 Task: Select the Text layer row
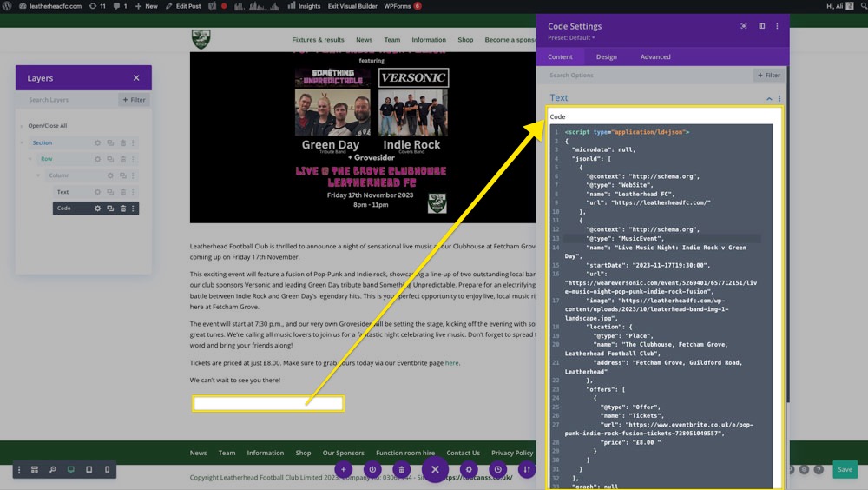coord(95,192)
